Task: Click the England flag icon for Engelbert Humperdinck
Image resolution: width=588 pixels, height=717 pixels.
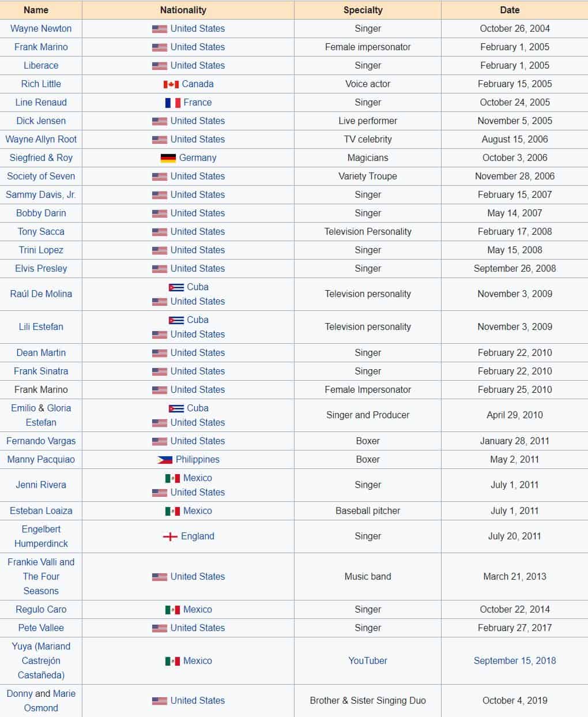Action: click(170, 536)
